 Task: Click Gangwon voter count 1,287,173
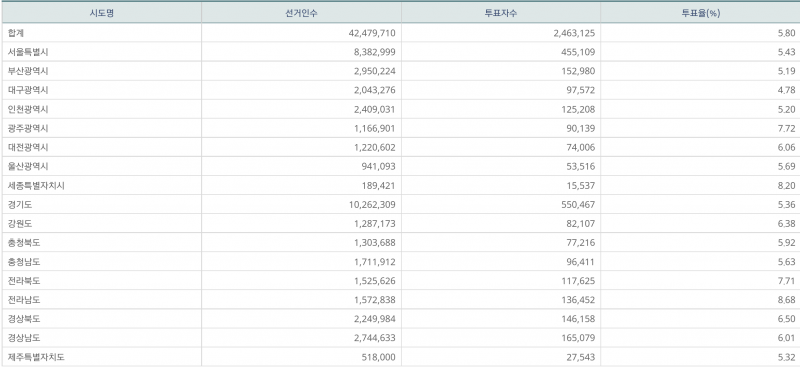click(x=374, y=224)
